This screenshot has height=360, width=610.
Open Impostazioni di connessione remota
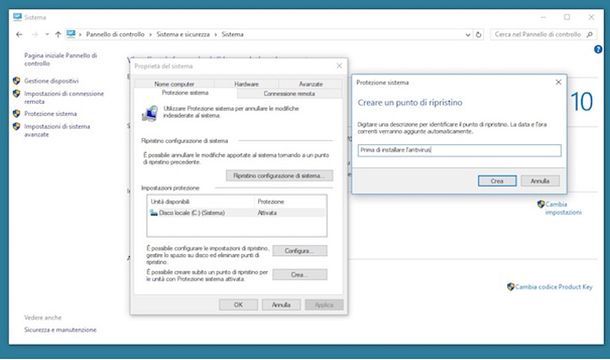[x=64, y=97]
